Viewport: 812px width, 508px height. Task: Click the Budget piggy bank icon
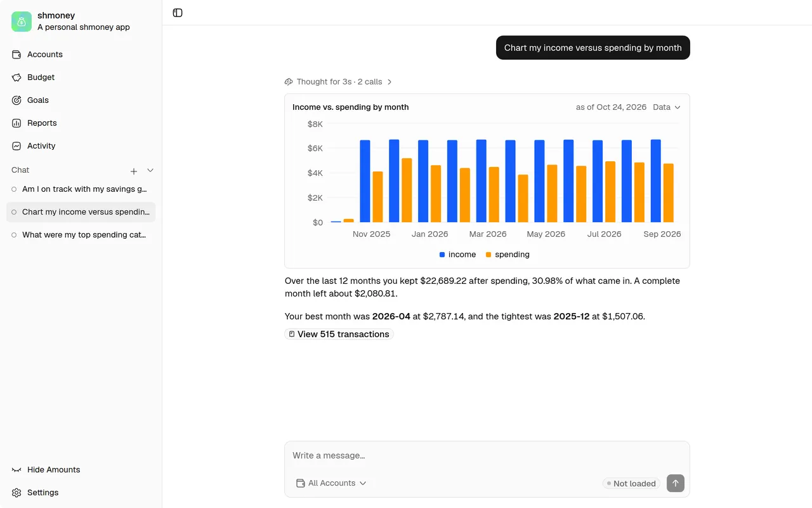pos(16,77)
